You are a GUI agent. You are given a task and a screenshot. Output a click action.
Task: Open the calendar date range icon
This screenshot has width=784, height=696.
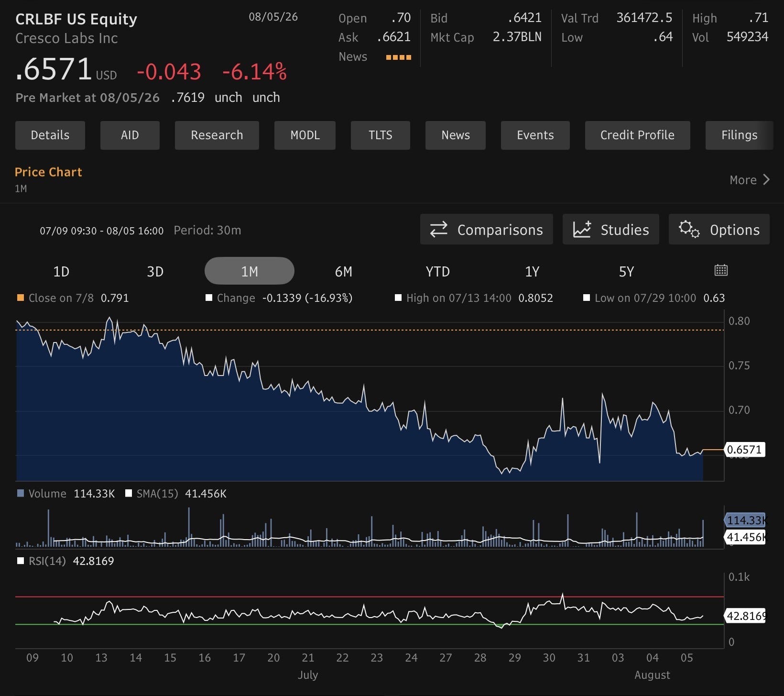[721, 270]
